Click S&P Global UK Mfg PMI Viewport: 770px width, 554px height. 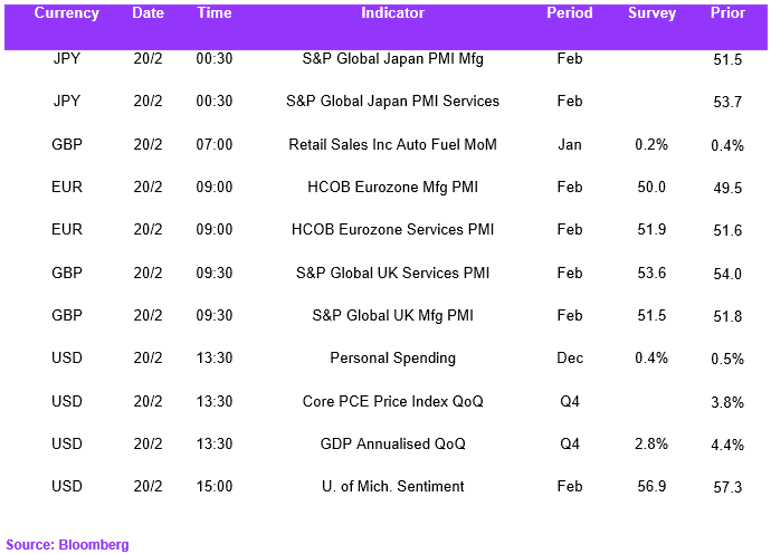pyautogui.click(x=392, y=315)
